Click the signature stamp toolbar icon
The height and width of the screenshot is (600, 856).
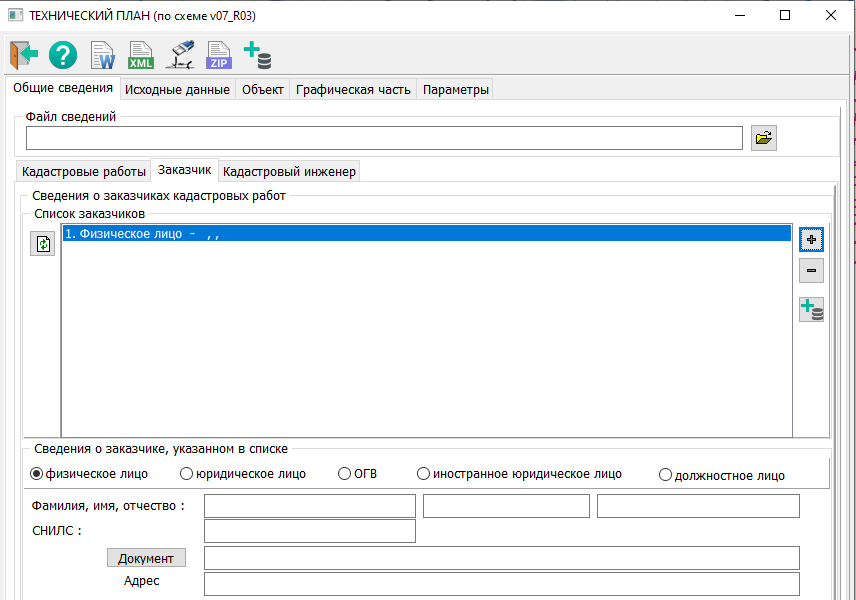[x=180, y=55]
